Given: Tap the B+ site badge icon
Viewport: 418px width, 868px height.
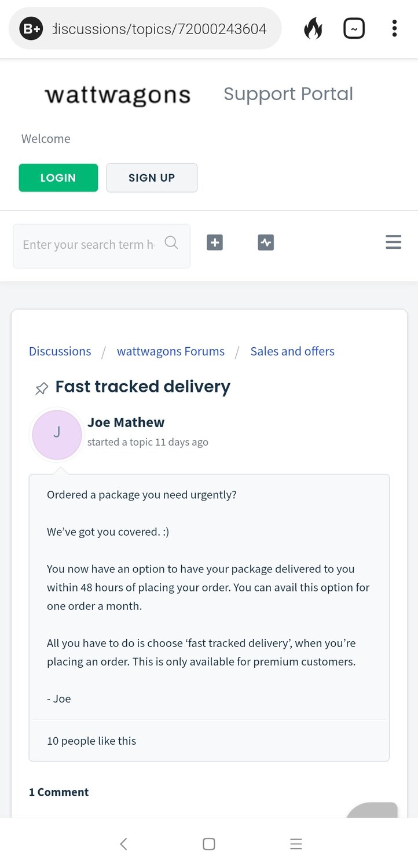Looking at the screenshot, I should [31, 28].
